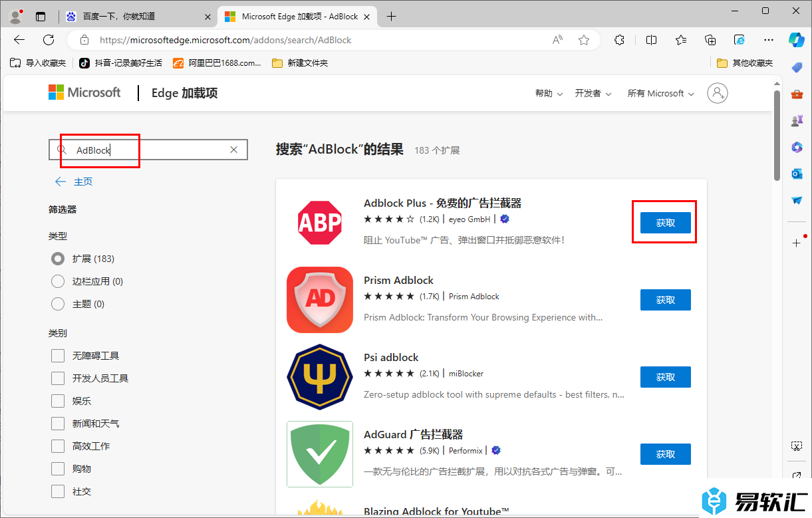This screenshot has width=812, height=518.
Task: Open the Psi adblock logo thumbnail
Action: [320, 377]
